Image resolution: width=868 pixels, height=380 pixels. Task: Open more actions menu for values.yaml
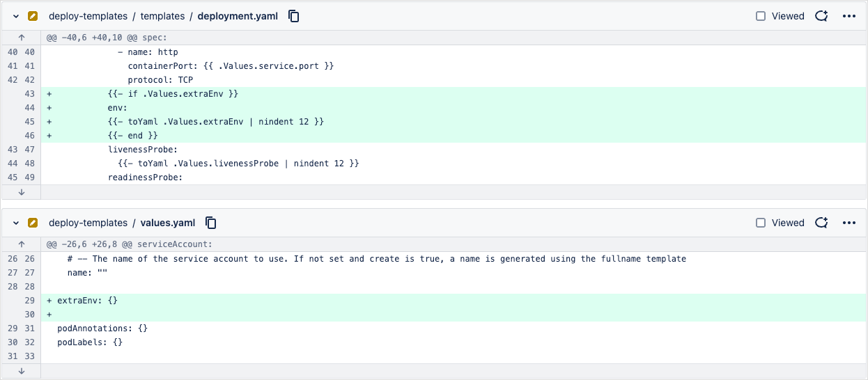pos(848,223)
